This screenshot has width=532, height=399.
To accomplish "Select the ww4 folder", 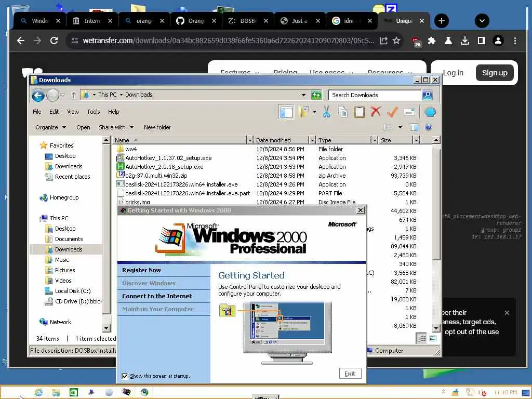I will [131, 149].
